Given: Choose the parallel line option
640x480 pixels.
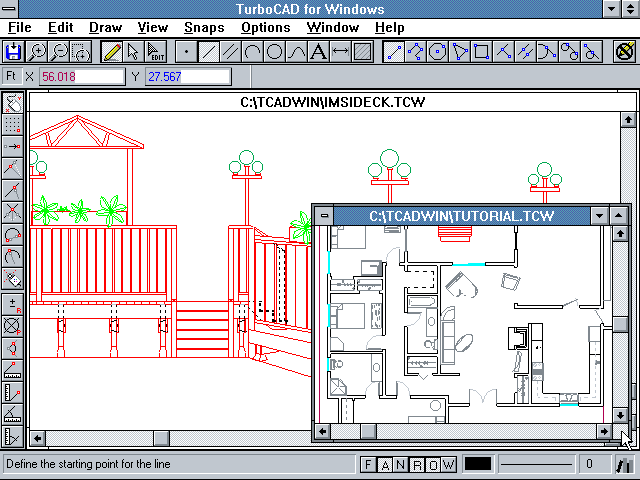Looking at the screenshot, I should 526,52.
